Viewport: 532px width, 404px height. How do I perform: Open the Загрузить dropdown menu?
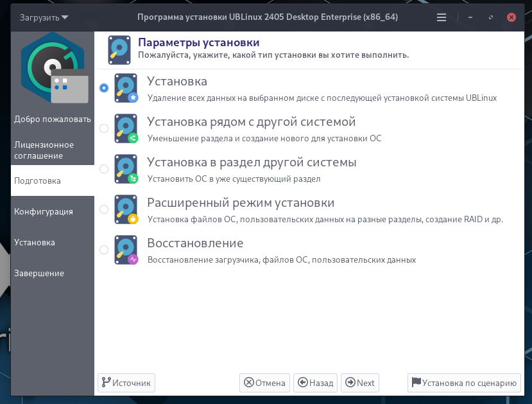click(44, 17)
